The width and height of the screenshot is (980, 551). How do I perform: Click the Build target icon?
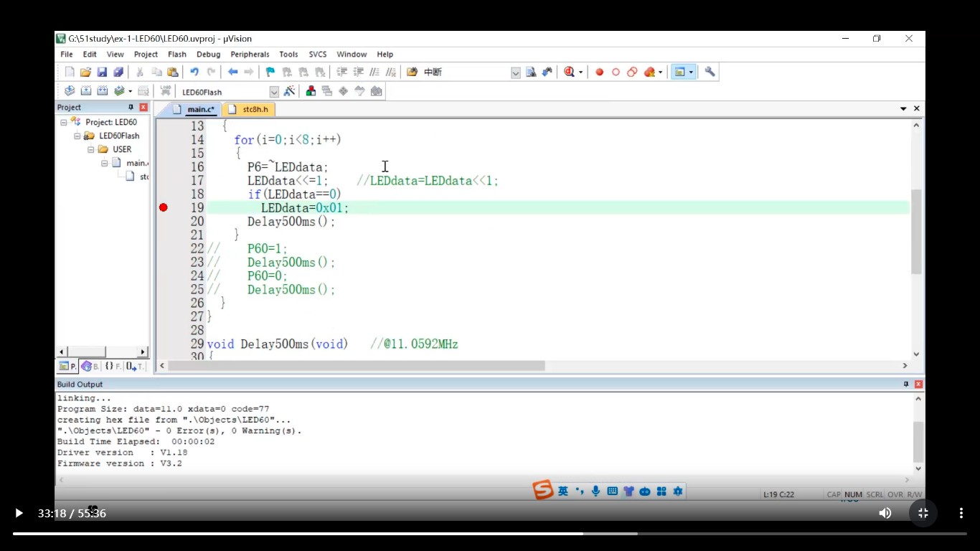86,91
